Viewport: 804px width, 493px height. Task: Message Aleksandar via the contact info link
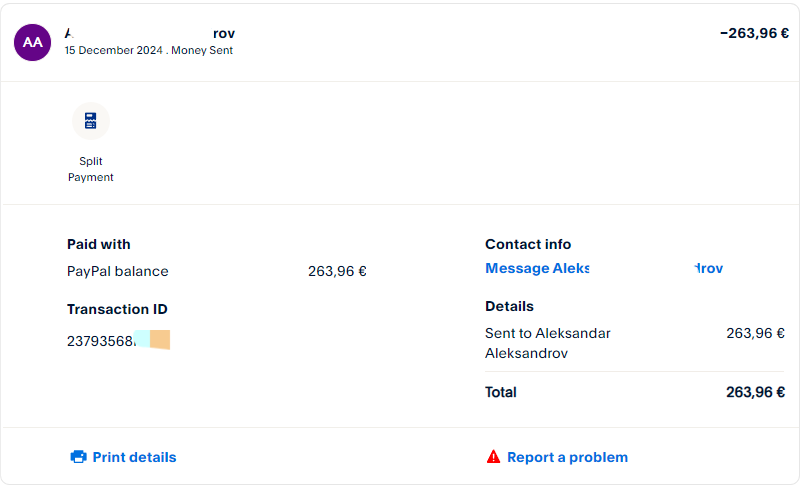click(x=603, y=268)
